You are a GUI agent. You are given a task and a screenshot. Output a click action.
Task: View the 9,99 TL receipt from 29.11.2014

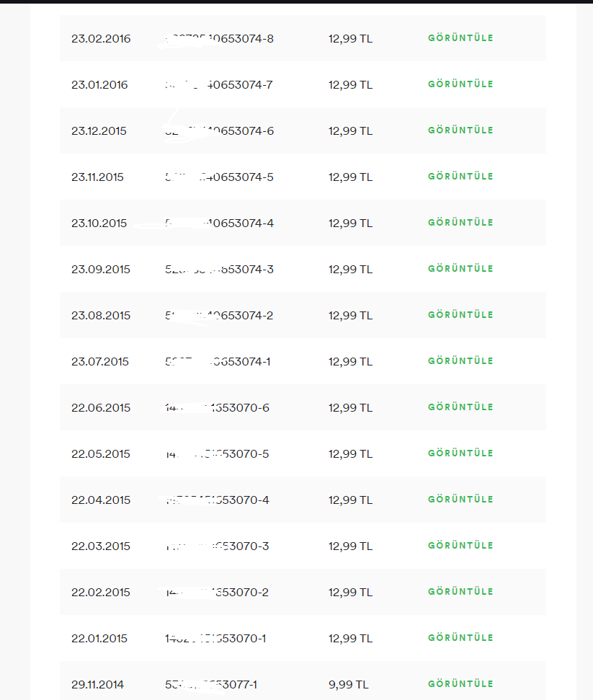460,684
